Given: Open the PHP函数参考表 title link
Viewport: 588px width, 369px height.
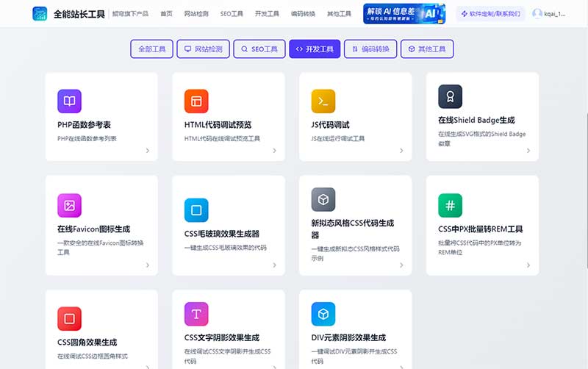Looking at the screenshot, I should 84,125.
